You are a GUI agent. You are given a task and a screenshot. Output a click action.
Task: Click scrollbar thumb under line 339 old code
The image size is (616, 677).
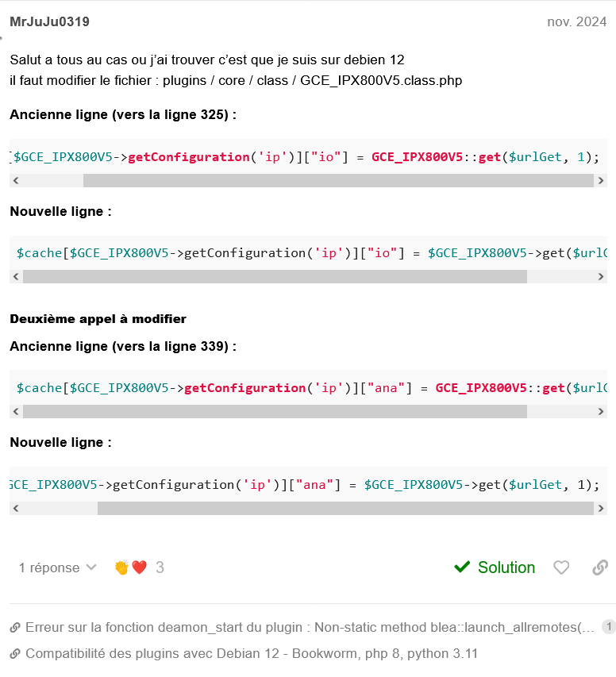(x=275, y=411)
